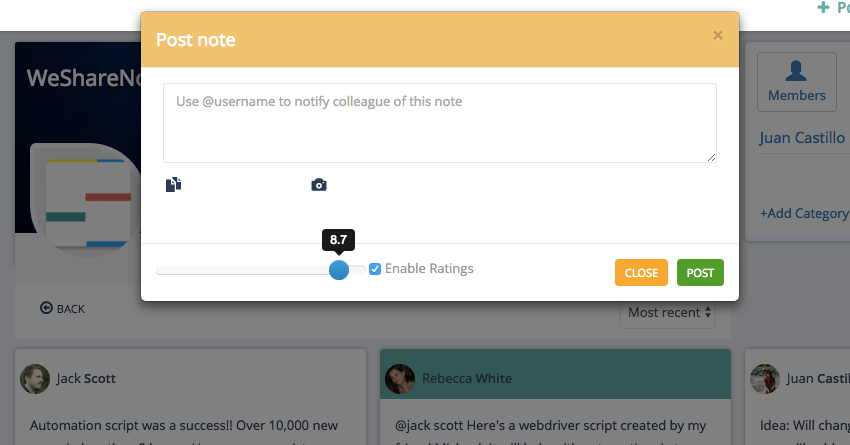The height and width of the screenshot is (445, 850).
Task: Click the Members person icon
Action: pyautogui.click(x=797, y=71)
